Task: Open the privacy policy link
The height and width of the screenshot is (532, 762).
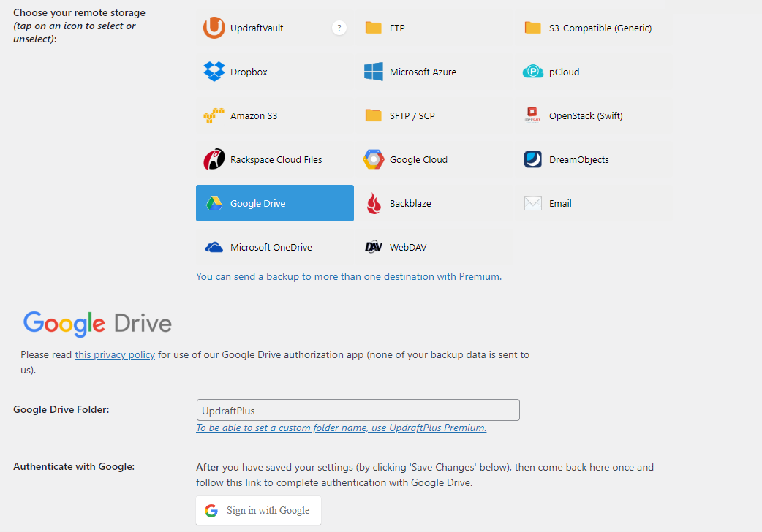Action: [115, 355]
